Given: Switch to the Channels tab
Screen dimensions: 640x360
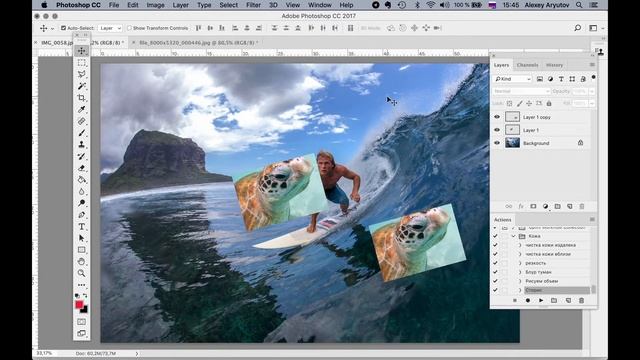Looking at the screenshot, I should tap(527, 65).
